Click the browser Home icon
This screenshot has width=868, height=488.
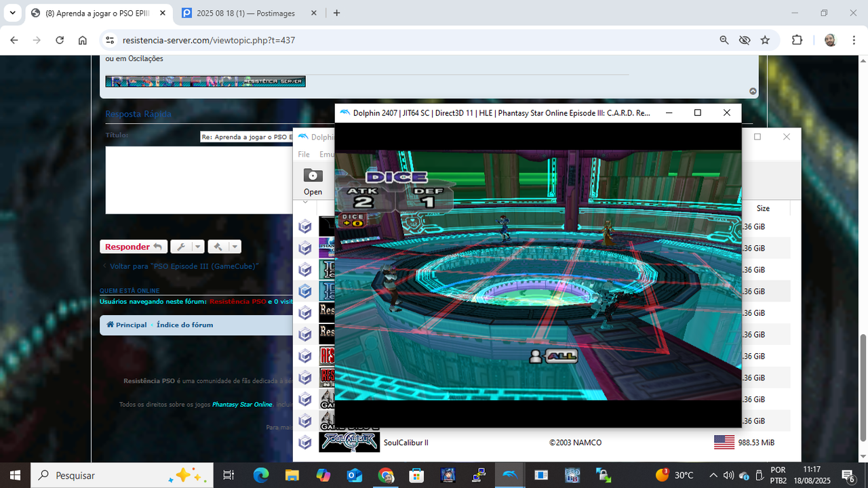click(83, 40)
